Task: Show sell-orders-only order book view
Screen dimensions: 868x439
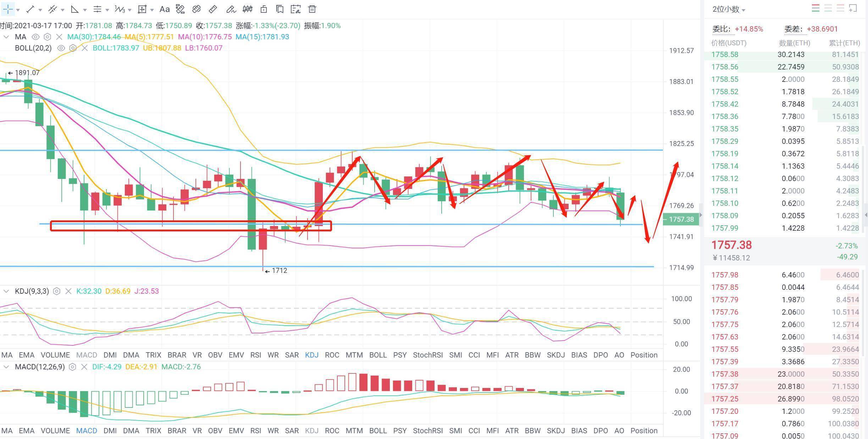Action: (840, 9)
